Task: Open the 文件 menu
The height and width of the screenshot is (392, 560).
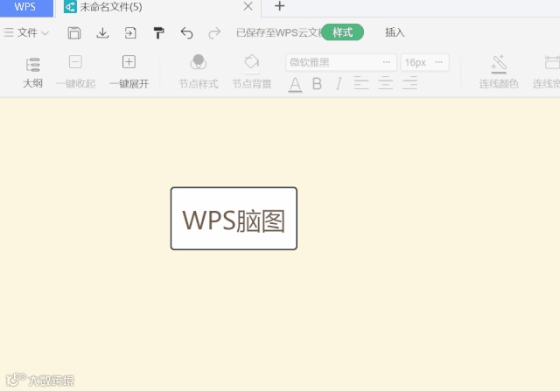Action: tap(26, 33)
